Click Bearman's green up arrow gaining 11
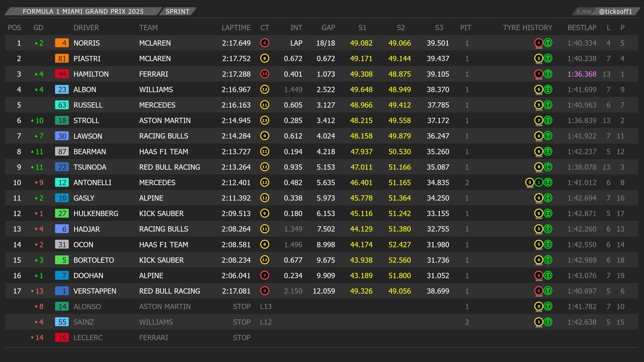 pos(32,152)
